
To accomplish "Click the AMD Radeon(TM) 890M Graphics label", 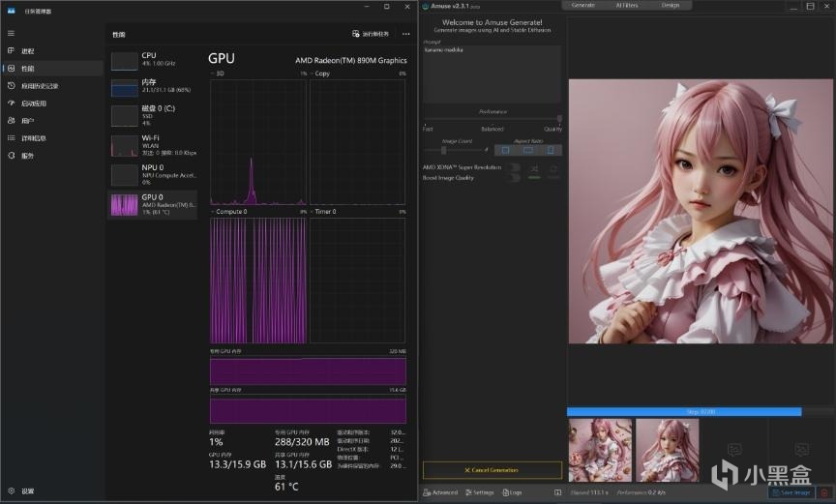I will (x=351, y=60).
